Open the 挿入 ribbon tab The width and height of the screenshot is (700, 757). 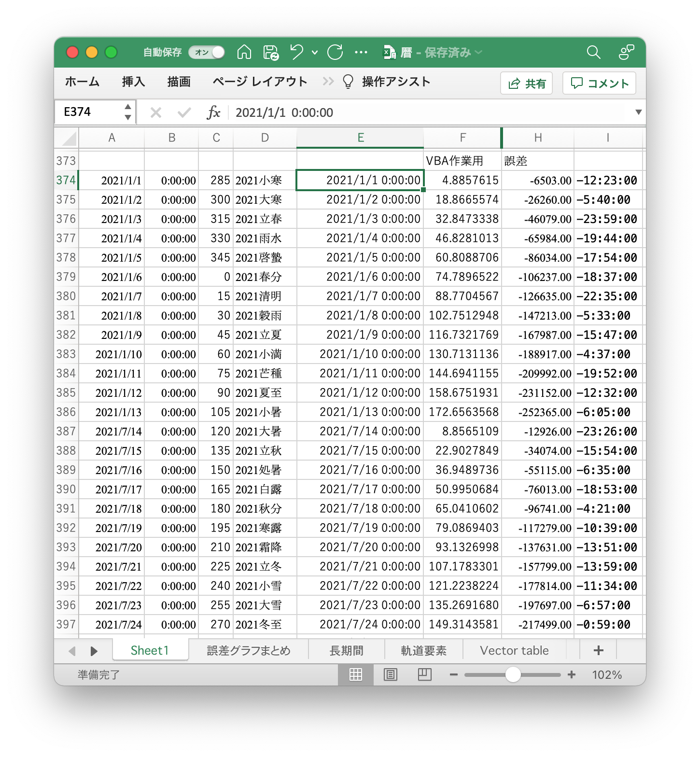(133, 82)
